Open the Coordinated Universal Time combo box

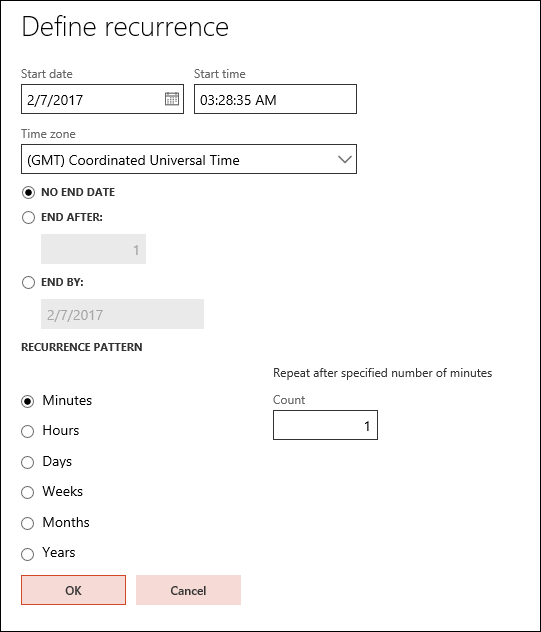[189, 159]
